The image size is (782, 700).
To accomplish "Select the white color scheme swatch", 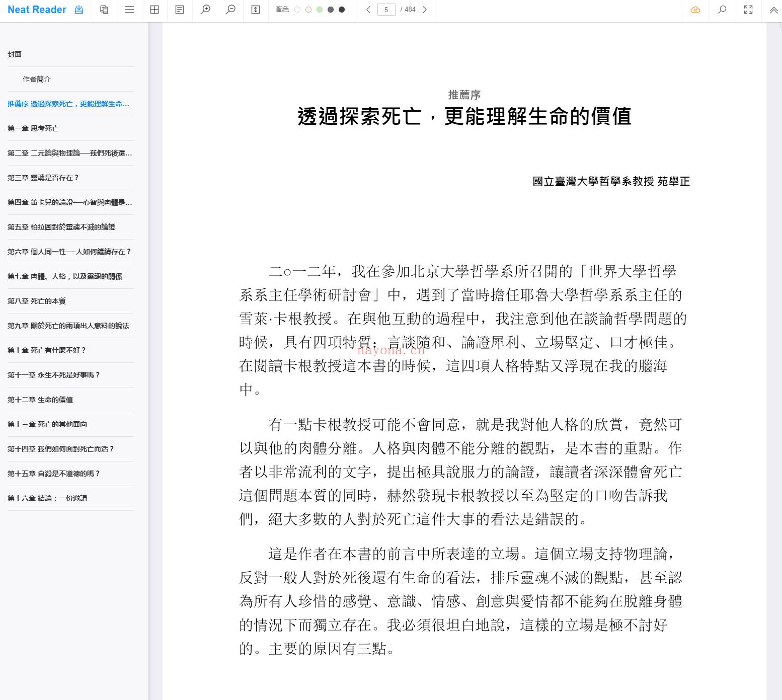I will (297, 10).
